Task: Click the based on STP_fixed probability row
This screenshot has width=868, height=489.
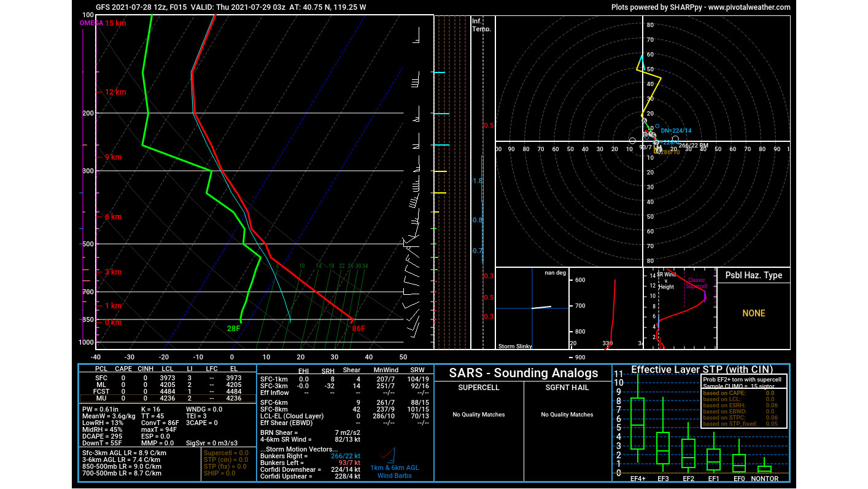Action: coord(739,424)
